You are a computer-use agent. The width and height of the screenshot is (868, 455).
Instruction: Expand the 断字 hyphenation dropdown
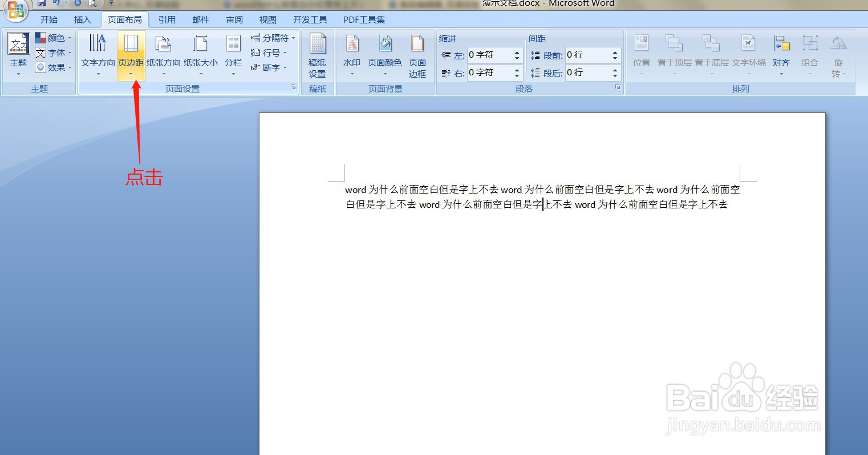269,67
